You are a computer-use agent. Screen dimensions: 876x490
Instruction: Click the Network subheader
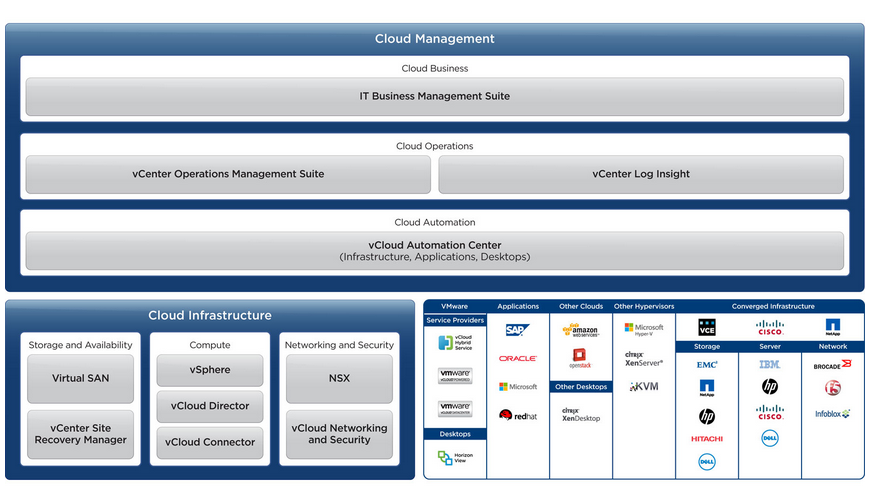832,347
